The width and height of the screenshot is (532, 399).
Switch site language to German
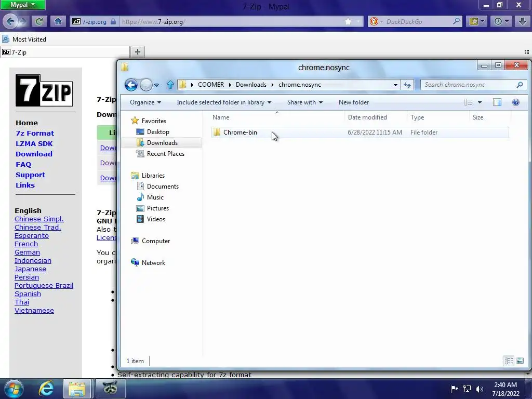coord(27,252)
